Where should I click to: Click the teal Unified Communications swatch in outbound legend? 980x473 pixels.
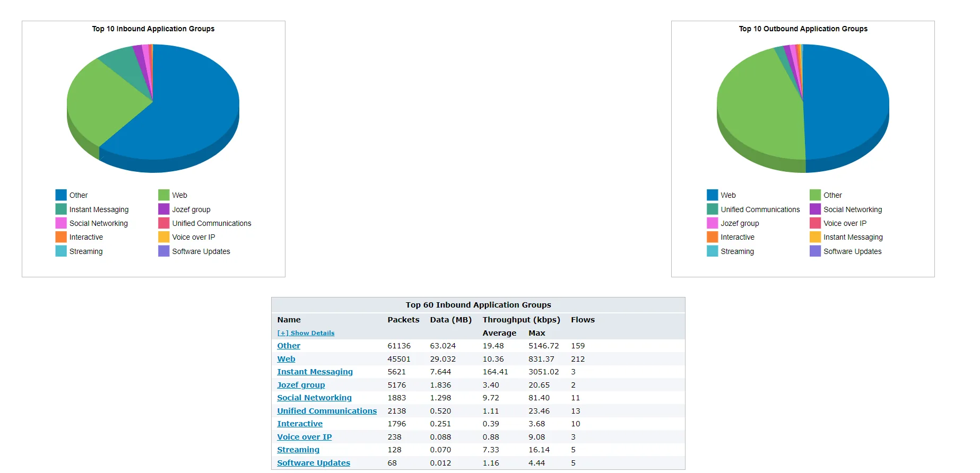point(712,209)
